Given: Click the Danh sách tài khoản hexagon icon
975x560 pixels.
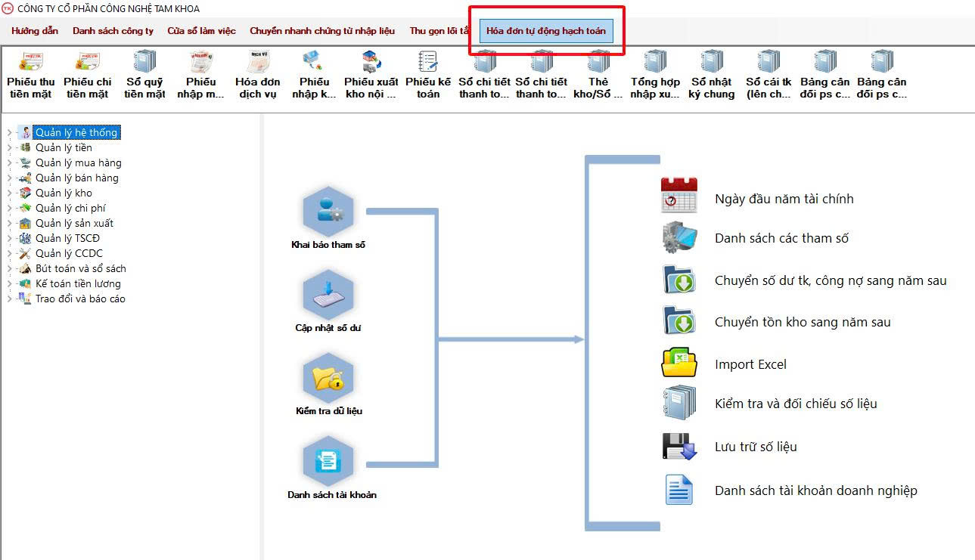Looking at the screenshot, I should (x=328, y=461).
